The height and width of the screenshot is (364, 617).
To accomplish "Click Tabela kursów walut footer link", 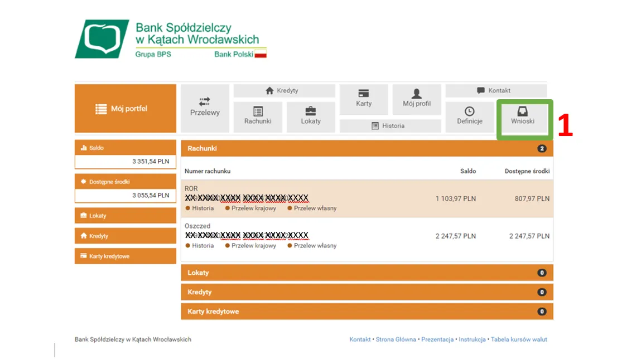I will (519, 339).
